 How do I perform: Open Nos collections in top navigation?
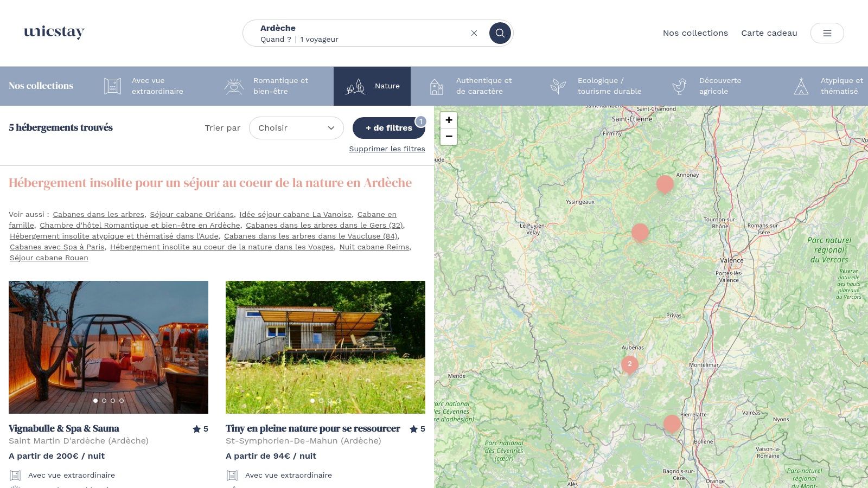click(695, 33)
